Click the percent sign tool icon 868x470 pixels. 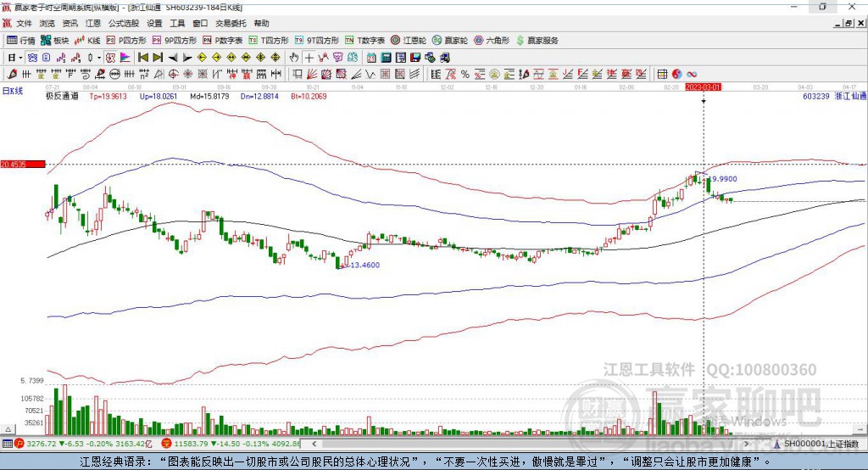465,75
